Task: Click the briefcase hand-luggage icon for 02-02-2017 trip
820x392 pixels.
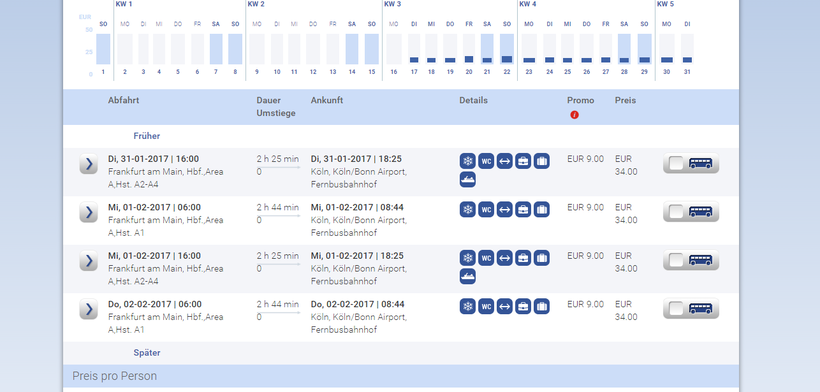Action: click(523, 306)
